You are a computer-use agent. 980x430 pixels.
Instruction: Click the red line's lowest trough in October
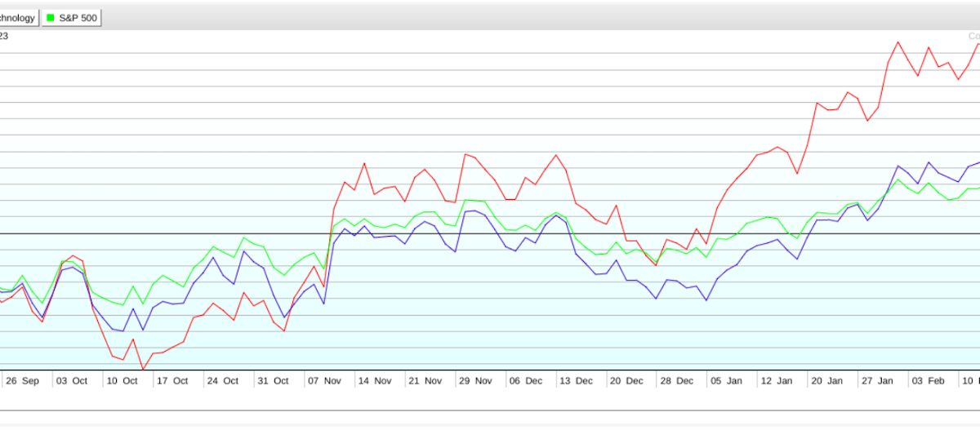pos(144,369)
